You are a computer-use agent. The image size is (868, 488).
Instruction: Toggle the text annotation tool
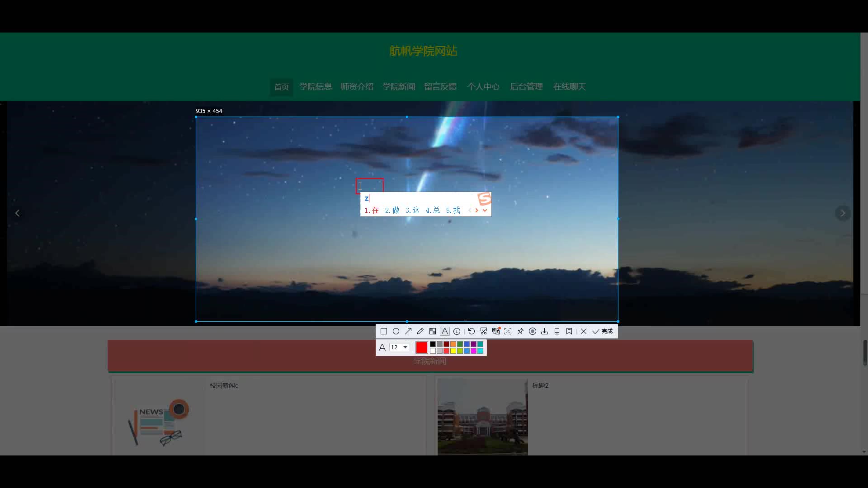click(445, 331)
